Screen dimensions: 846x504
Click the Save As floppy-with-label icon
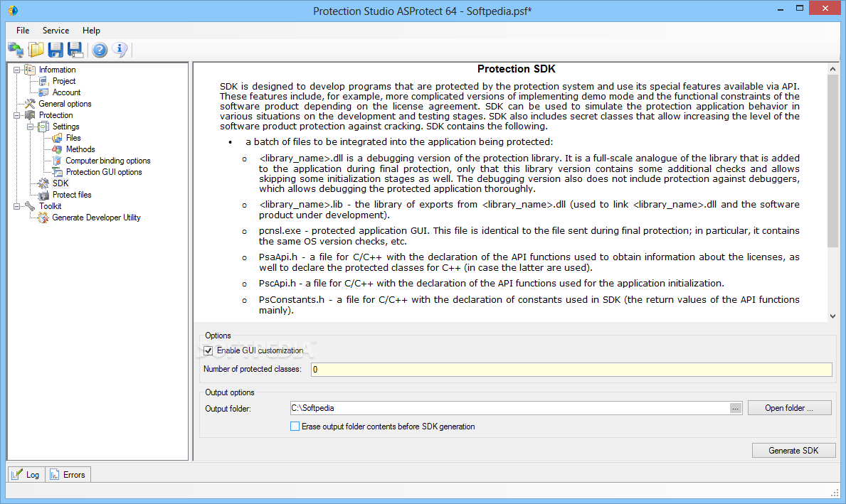click(x=75, y=50)
